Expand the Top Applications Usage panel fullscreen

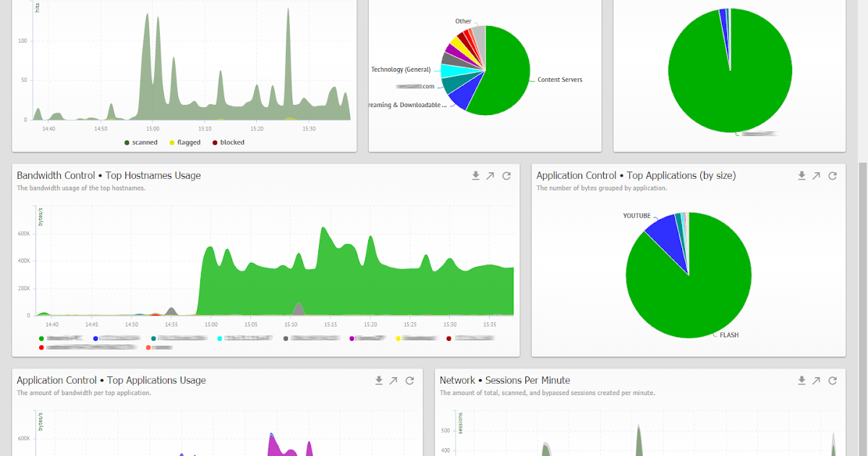(395, 380)
